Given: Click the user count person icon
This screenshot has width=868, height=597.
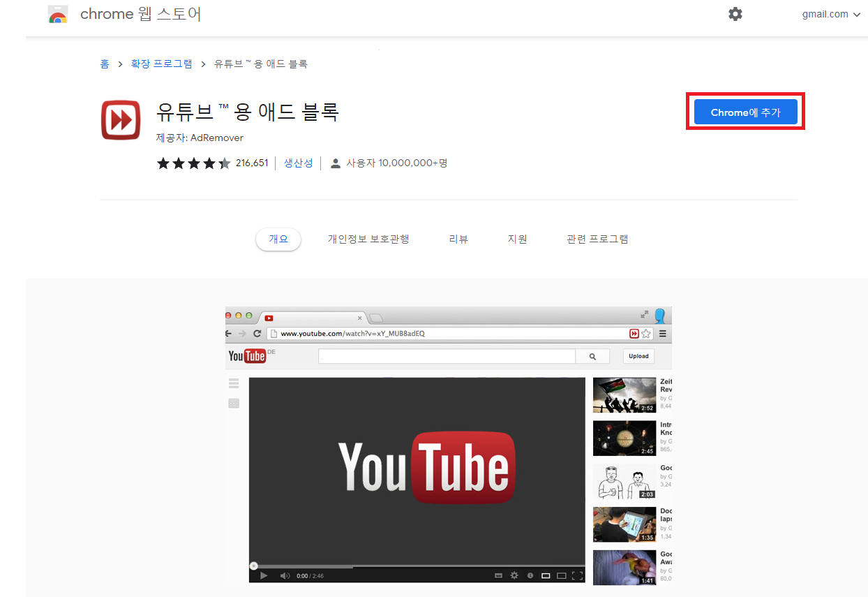Looking at the screenshot, I should (336, 163).
